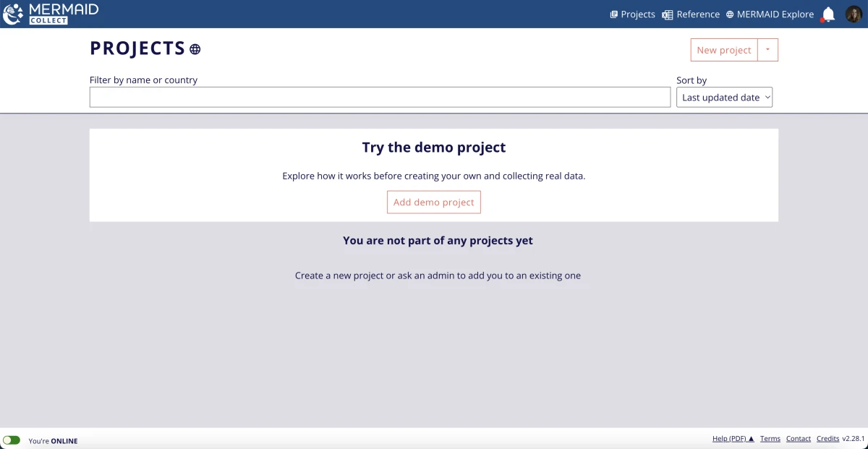Open MERMAID Explore in top navigation
Image resolution: width=868 pixels, height=449 pixels.
pos(770,14)
